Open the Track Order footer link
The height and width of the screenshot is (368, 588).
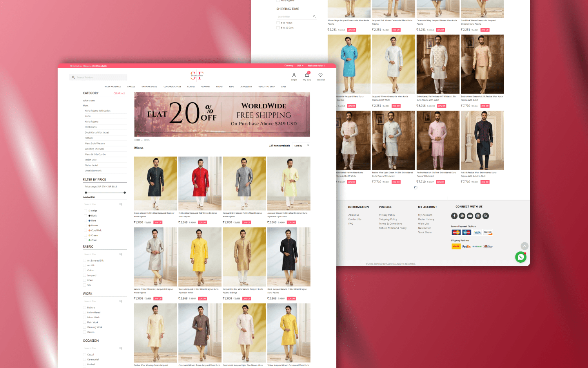pos(425,233)
